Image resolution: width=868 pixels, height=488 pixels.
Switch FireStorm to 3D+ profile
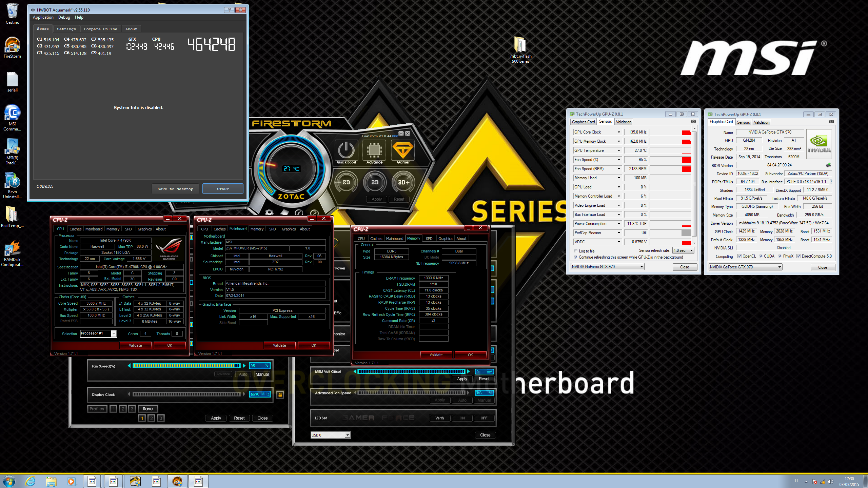pos(403,182)
